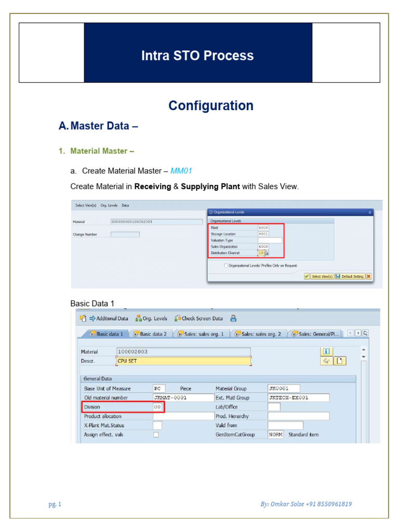
Task: Click the Change Number field
Action: click(125, 234)
